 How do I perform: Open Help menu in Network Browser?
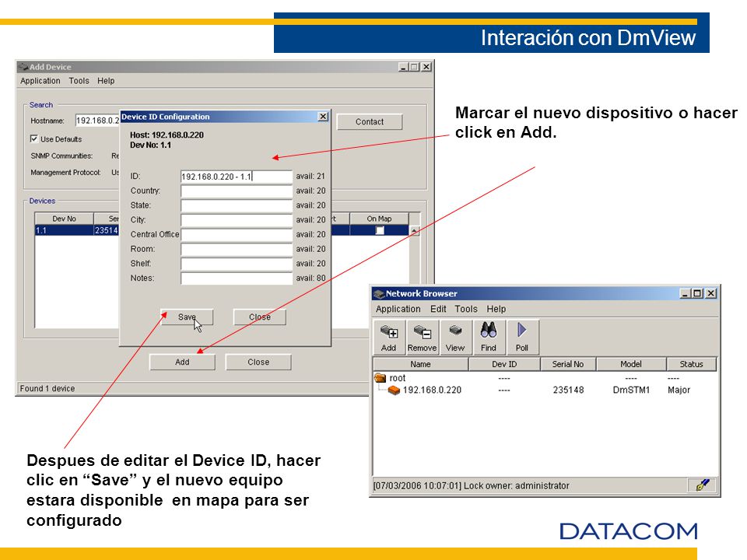pyautogui.click(x=496, y=309)
